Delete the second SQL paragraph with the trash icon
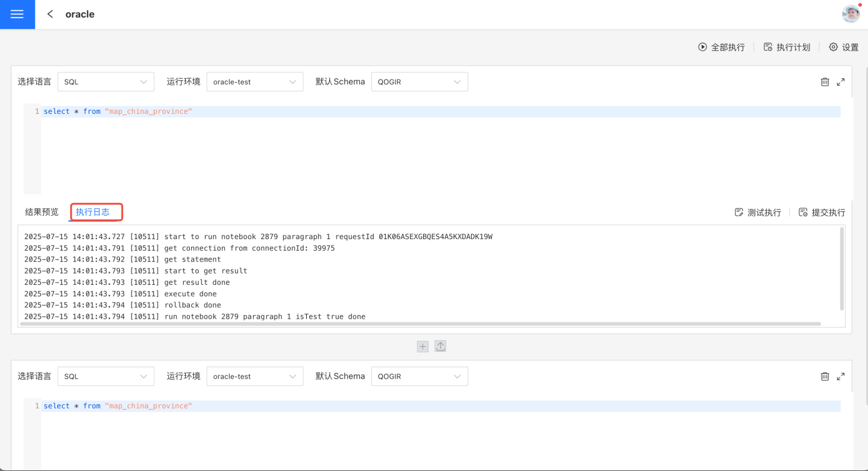Viewport: 868px width, 471px height. (x=825, y=376)
